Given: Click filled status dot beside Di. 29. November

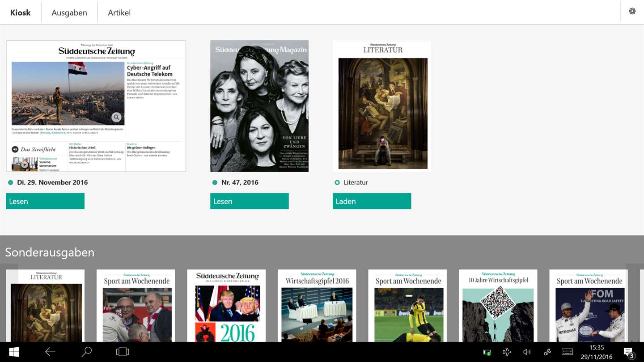Looking at the screenshot, I should [x=10, y=182].
